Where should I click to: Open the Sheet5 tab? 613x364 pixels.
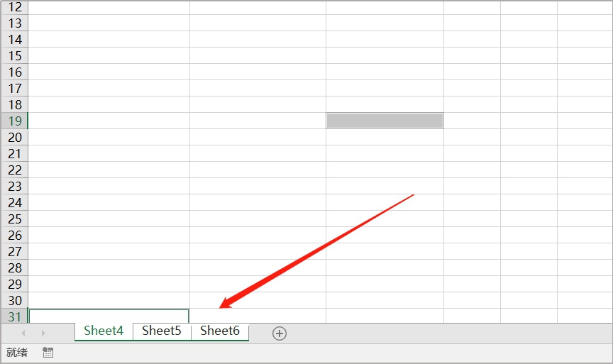(162, 331)
